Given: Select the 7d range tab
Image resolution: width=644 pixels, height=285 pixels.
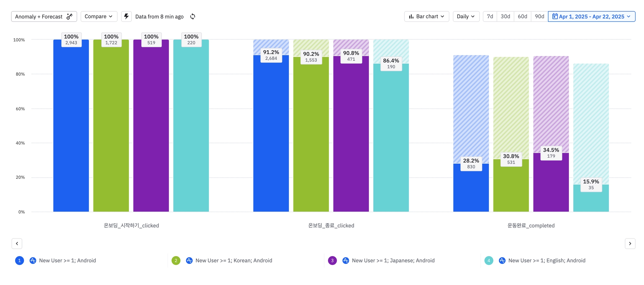Looking at the screenshot, I should (490, 16).
